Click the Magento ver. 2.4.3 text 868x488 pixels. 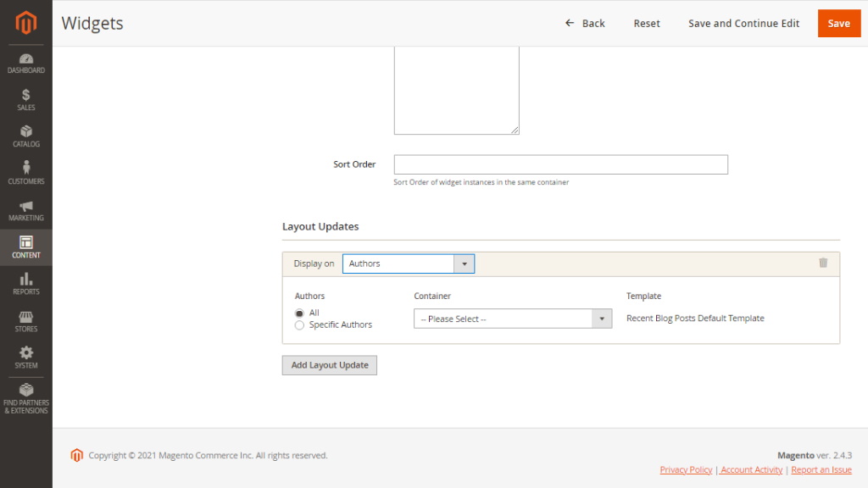(815, 455)
